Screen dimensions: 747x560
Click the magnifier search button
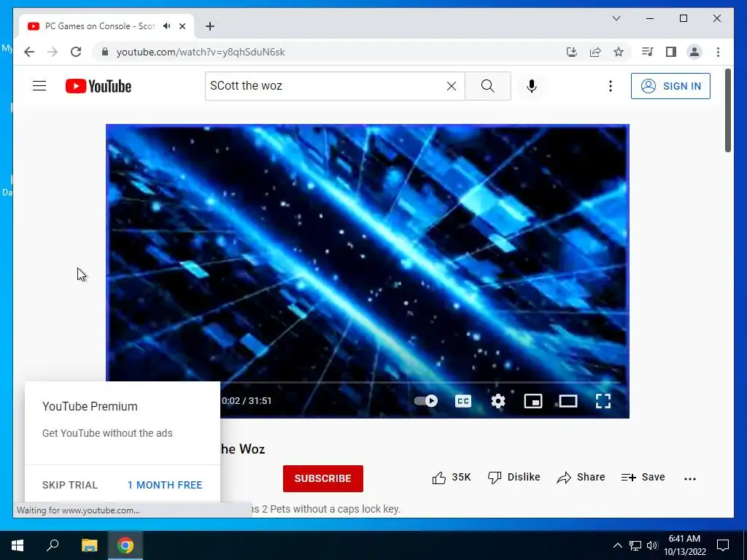click(x=487, y=86)
